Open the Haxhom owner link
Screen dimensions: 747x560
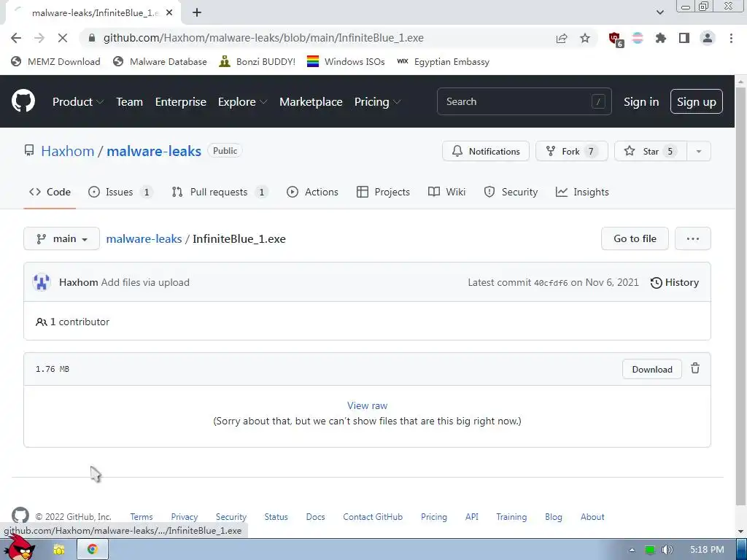tap(68, 151)
